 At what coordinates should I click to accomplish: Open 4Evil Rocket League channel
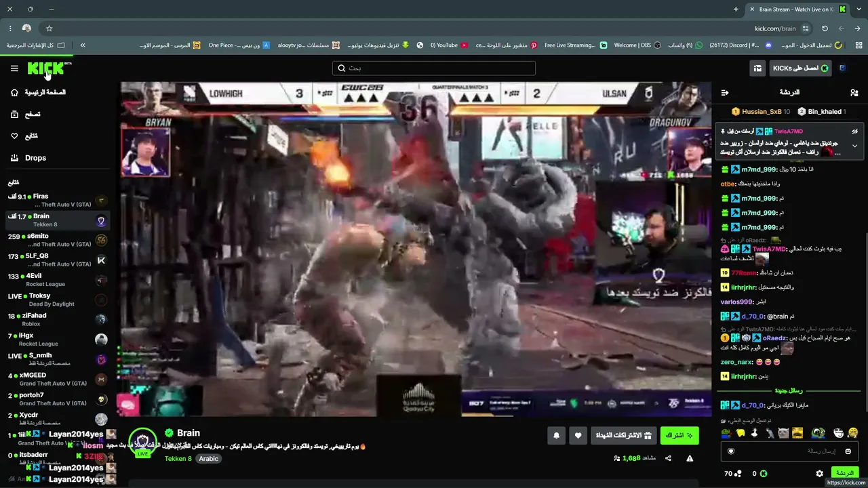pos(58,280)
